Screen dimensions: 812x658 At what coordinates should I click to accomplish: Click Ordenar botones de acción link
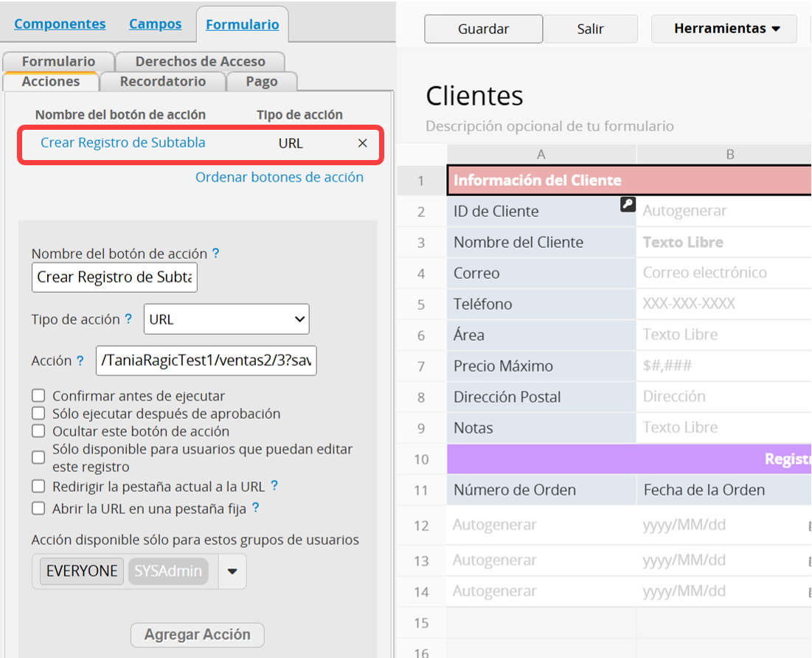click(279, 177)
